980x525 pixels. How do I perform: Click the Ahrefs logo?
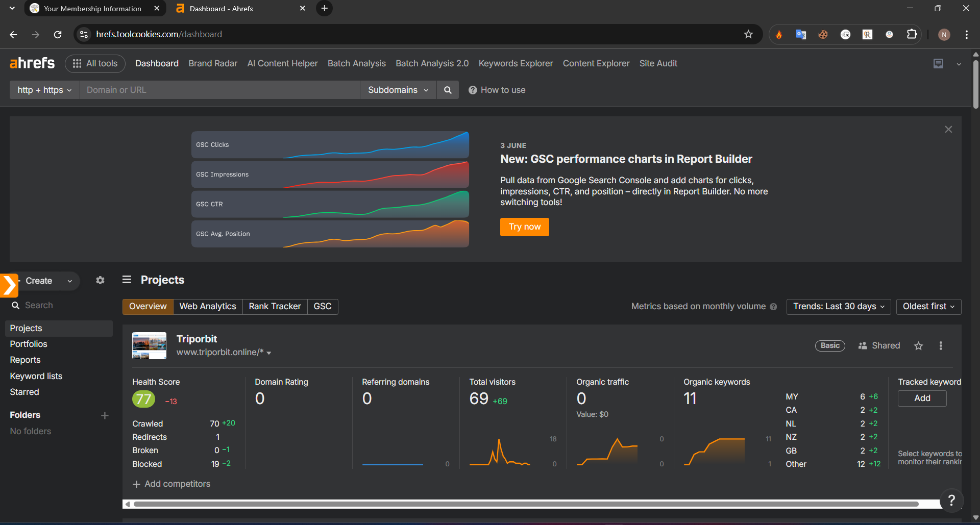32,63
